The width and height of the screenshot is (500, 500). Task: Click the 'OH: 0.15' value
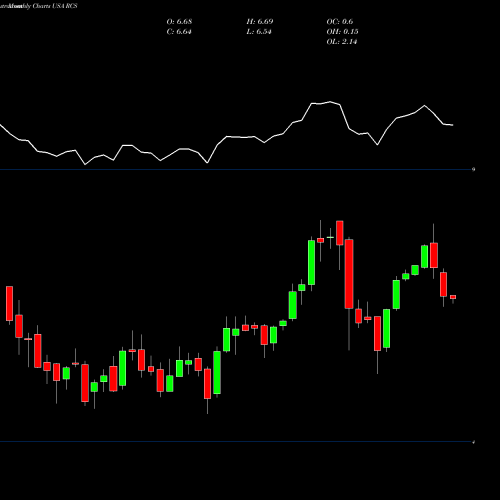tap(342, 32)
